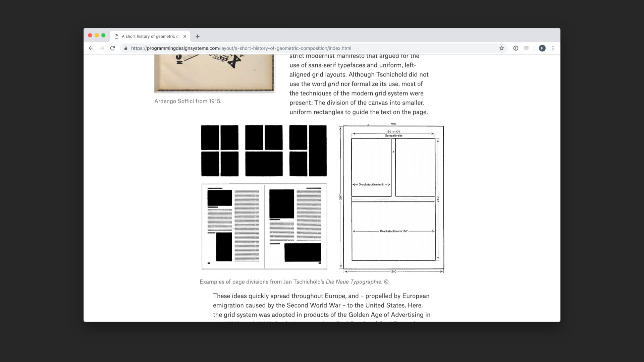Select the 'A short history of geometric' tab
Viewport: 644px width, 362px height.
pyautogui.click(x=150, y=36)
